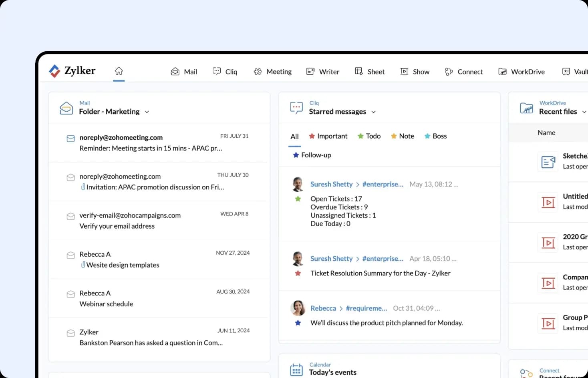Click attachment clip on APAC promotion invitation
The image size is (588, 378).
pos(83,187)
